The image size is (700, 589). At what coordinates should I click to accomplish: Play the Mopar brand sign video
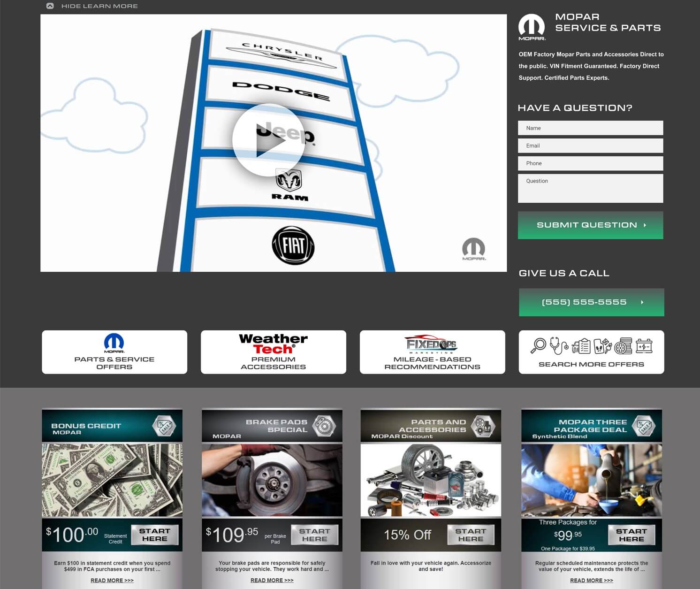coord(269,140)
